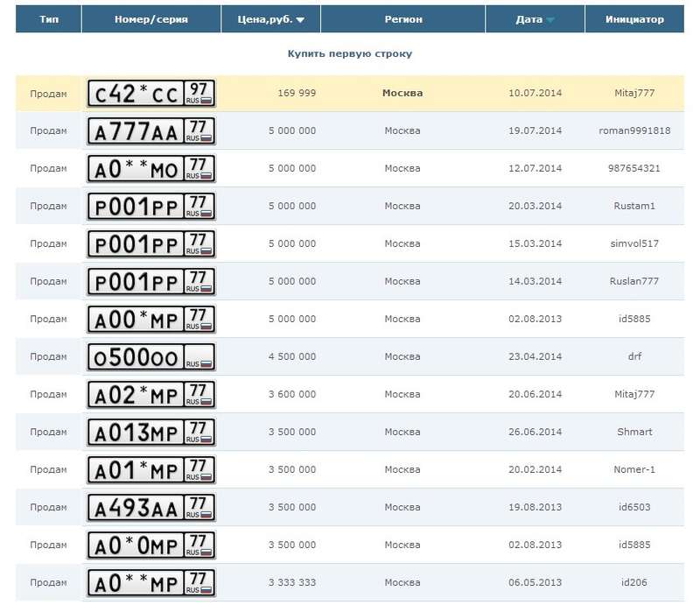The image size is (700, 605).
Task: Select the 5 000 000 price for А777АА
Action: (292, 130)
